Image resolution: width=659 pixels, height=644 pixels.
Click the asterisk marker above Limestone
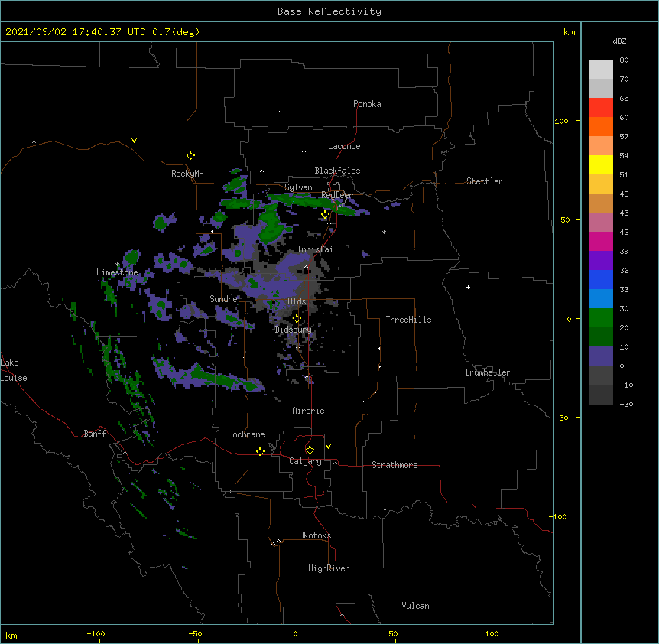point(117,265)
